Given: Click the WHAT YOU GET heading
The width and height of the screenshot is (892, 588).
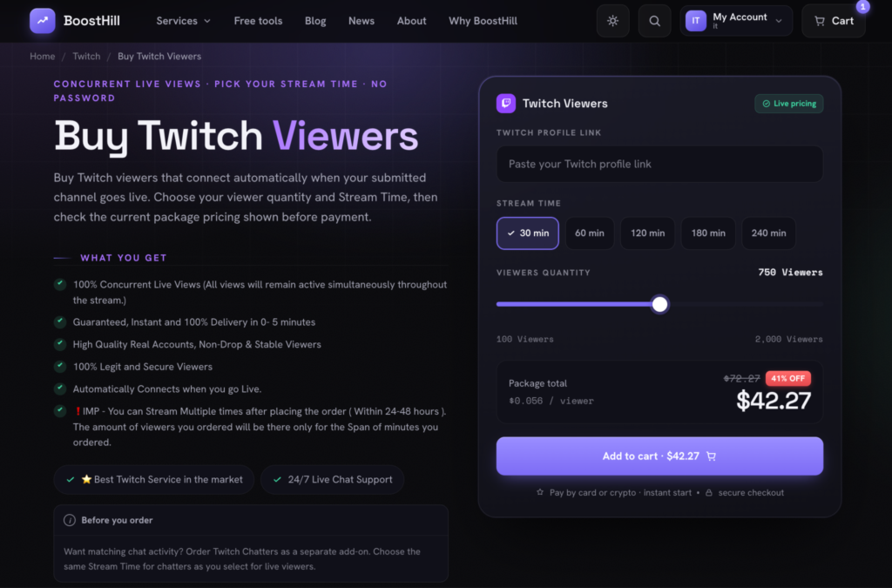Looking at the screenshot, I should pyautogui.click(x=124, y=258).
